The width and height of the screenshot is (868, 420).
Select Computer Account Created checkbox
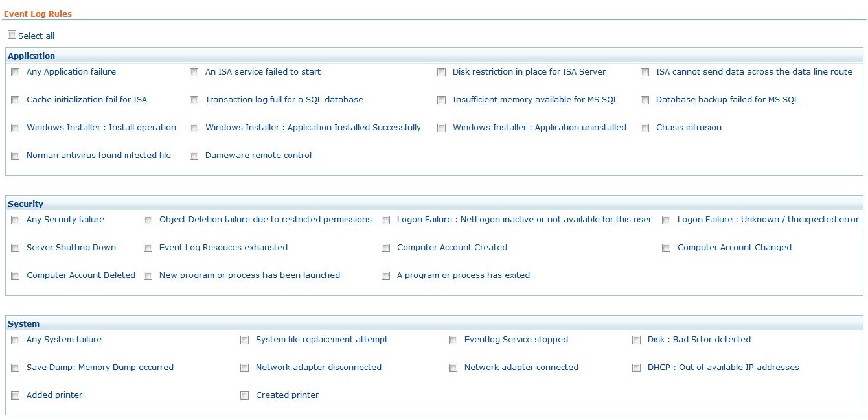coord(386,248)
